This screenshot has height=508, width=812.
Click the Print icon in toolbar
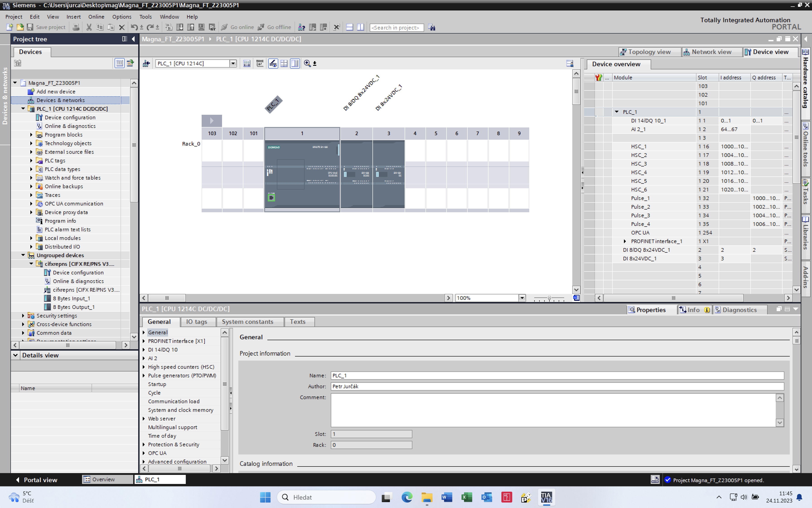click(76, 27)
